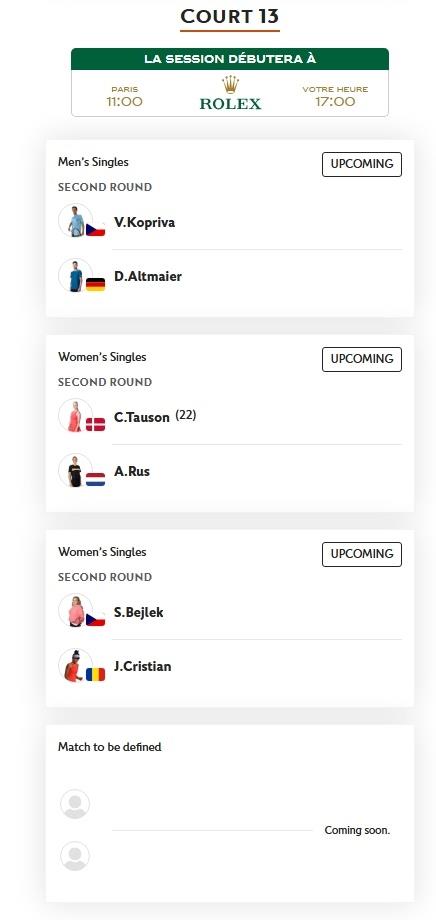Select J.Cristian player name
The width and height of the screenshot is (436, 920).
(143, 667)
